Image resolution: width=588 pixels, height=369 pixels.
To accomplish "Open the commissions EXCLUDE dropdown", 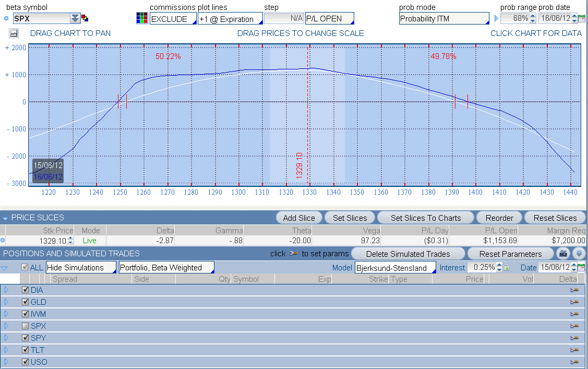I will click(x=173, y=19).
